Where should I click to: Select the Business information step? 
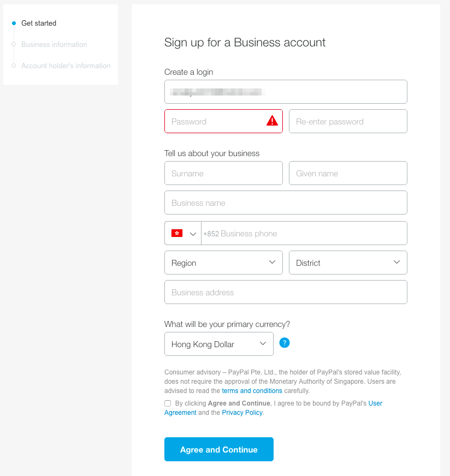click(x=54, y=44)
